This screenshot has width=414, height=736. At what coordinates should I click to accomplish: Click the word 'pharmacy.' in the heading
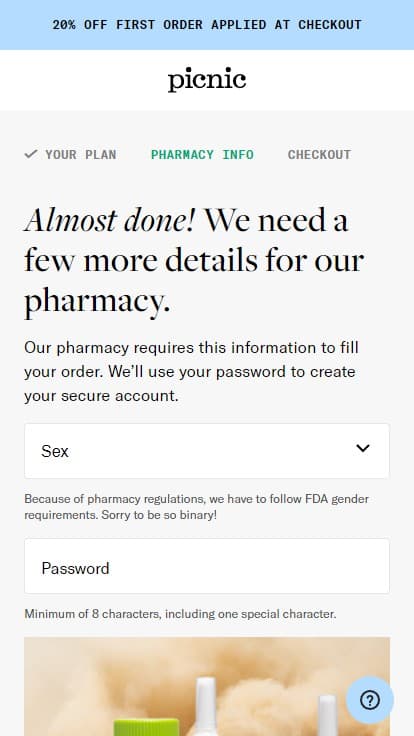[97, 301]
